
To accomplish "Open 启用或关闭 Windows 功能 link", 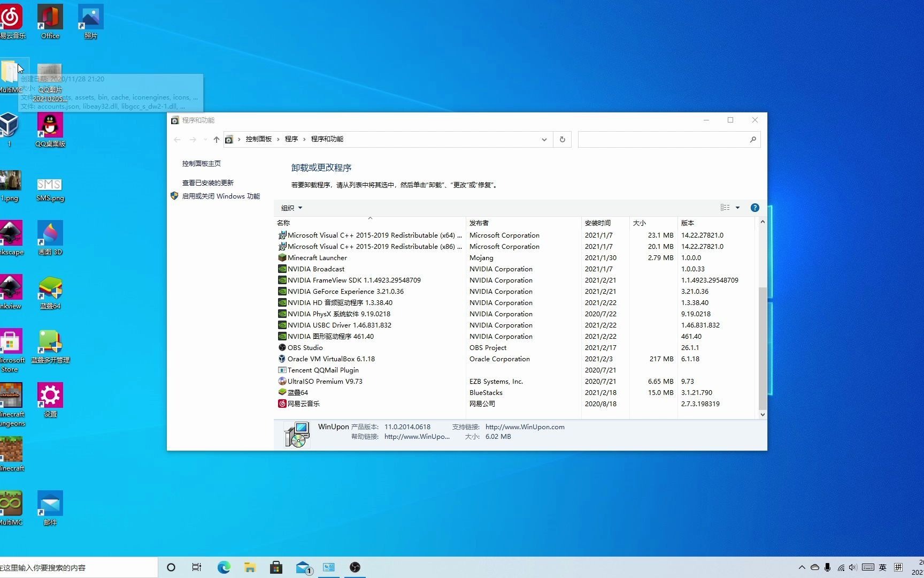I will (x=221, y=196).
